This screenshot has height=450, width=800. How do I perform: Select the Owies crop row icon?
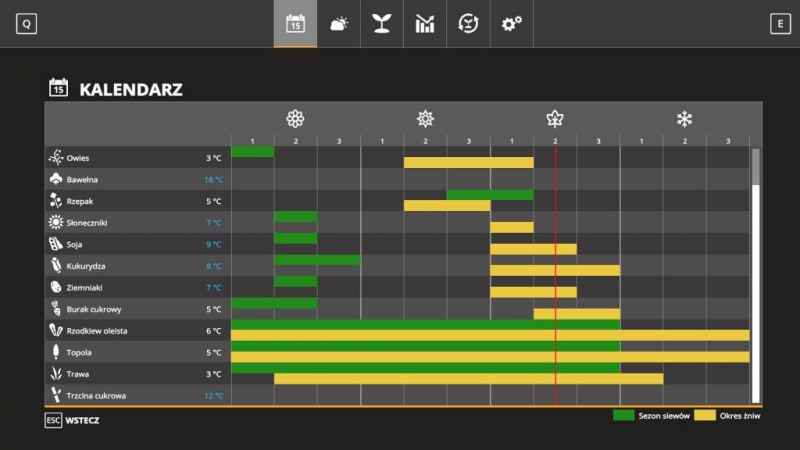(x=56, y=157)
